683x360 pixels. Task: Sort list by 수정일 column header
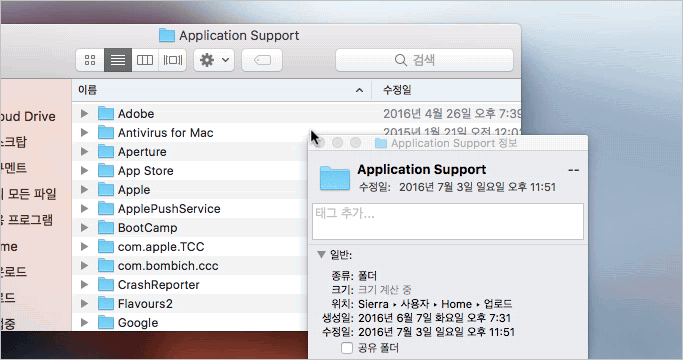446,90
